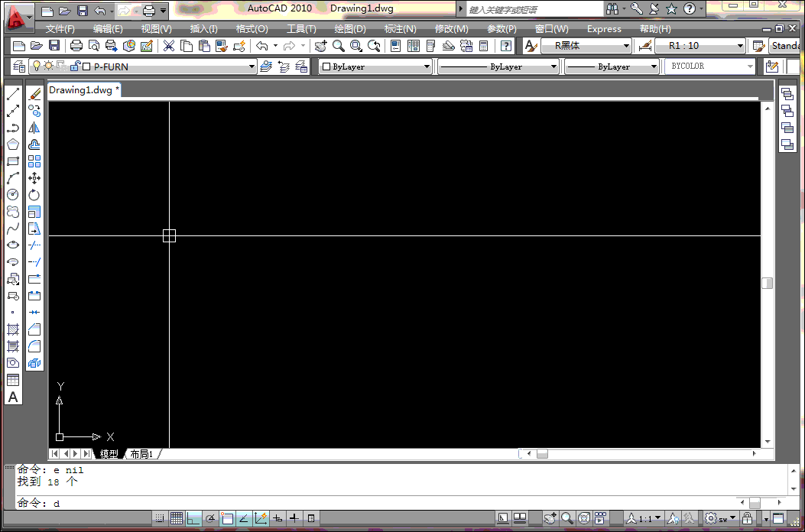Toggle Grid Display in status bar

[176, 518]
